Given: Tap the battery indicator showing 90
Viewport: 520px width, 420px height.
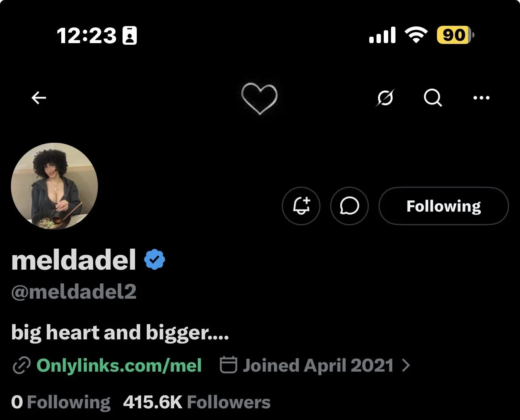Looking at the screenshot, I should coord(456,35).
